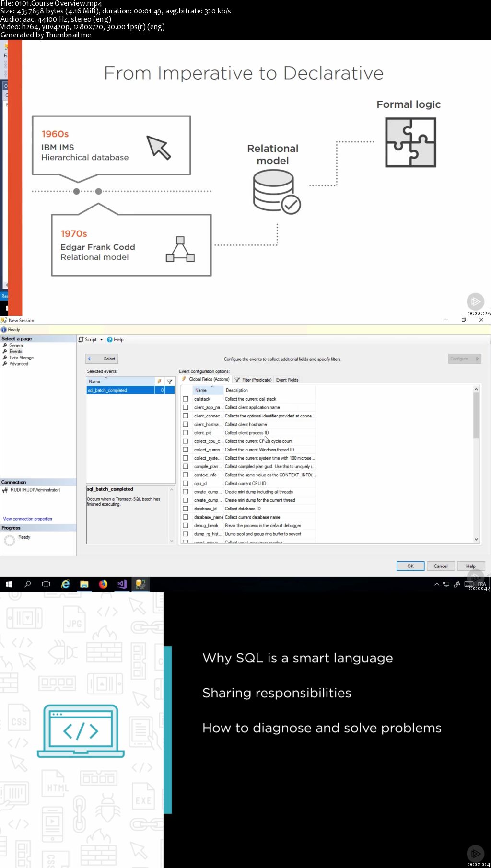
Task: Click the Name column header in actions grid
Action: click(x=208, y=390)
